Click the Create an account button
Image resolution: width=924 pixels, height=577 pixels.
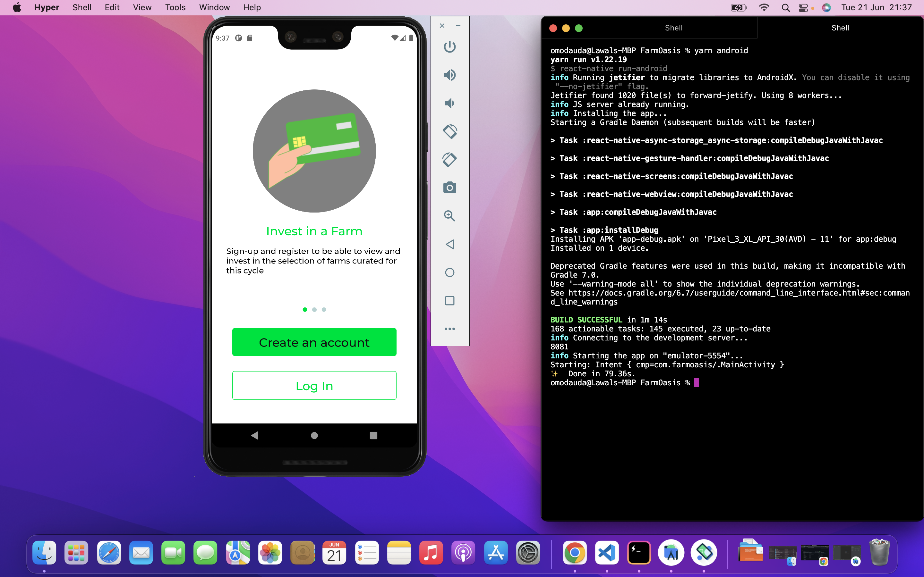point(314,342)
